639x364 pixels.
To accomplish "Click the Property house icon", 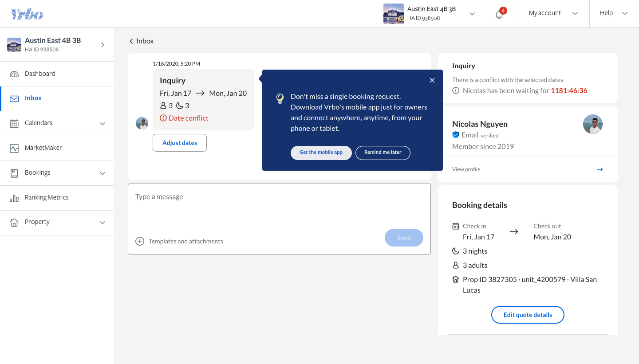I will [14, 222].
